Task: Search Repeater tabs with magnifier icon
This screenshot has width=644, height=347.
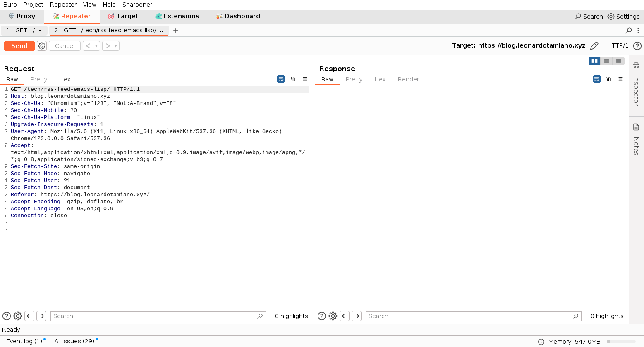Action: (629, 31)
